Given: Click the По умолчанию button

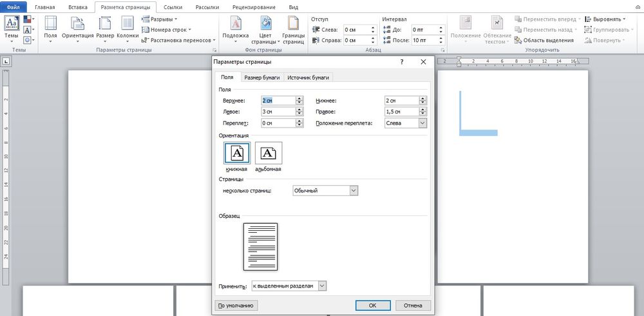Looking at the screenshot, I should tap(236, 305).
